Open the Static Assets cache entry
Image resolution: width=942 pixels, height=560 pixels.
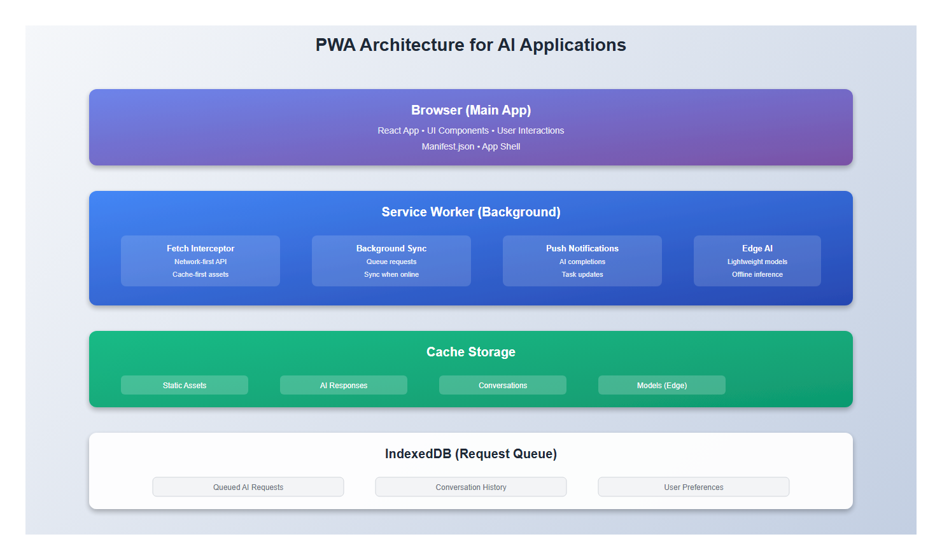click(184, 384)
